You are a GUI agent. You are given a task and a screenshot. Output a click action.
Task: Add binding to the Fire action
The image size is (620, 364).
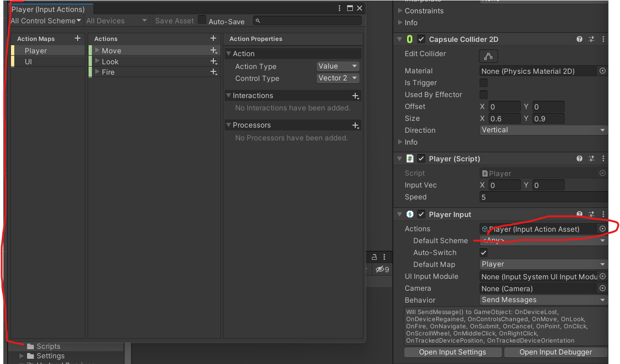pos(214,72)
